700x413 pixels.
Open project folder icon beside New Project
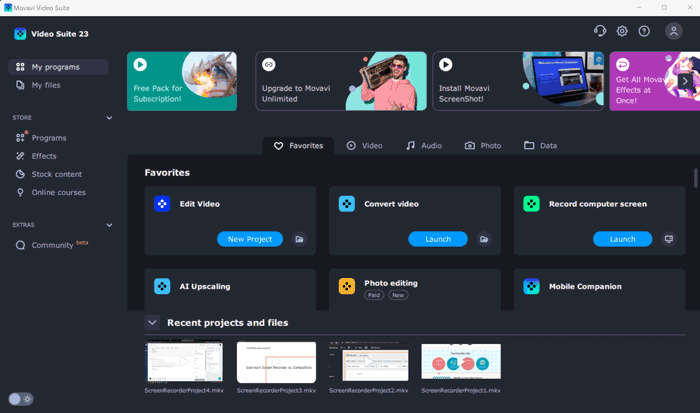[x=300, y=239]
